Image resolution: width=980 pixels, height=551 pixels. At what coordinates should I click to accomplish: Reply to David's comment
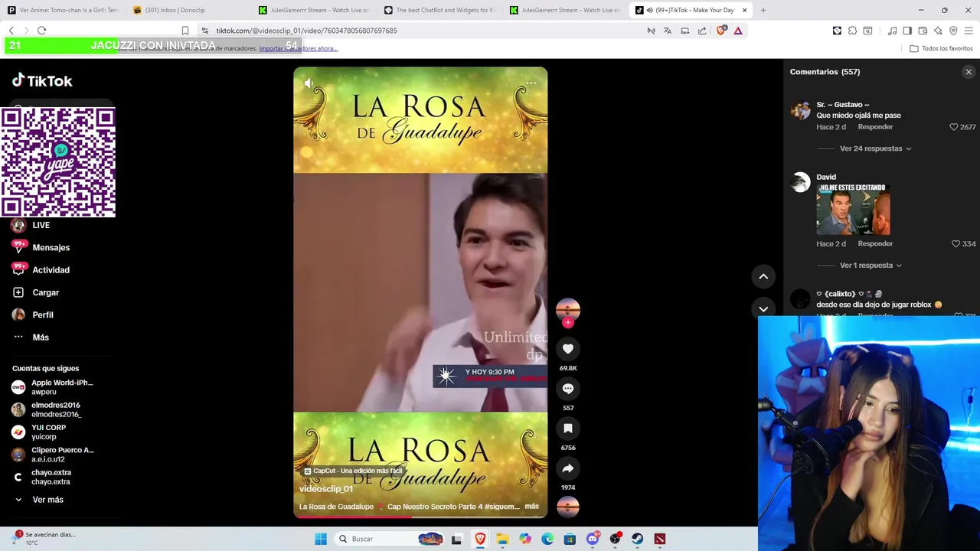(x=875, y=243)
